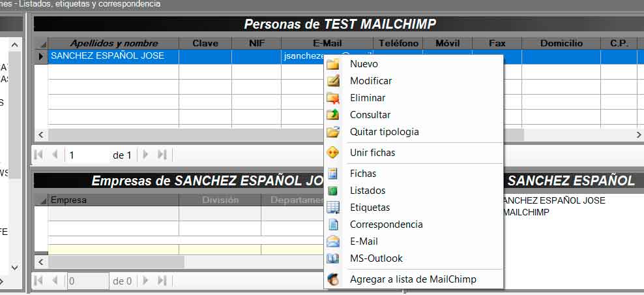
Task: Jump to first record in Personas navigator
Action: pyautogui.click(x=39, y=155)
